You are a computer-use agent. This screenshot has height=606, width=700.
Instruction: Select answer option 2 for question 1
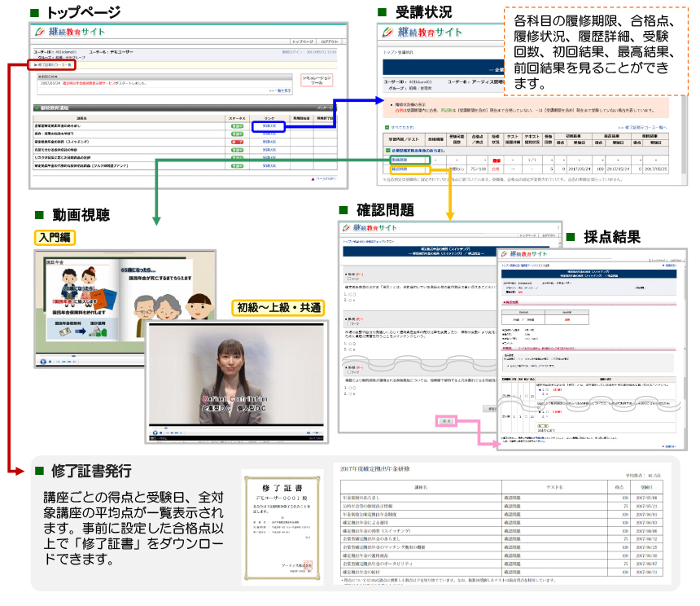pos(349,300)
